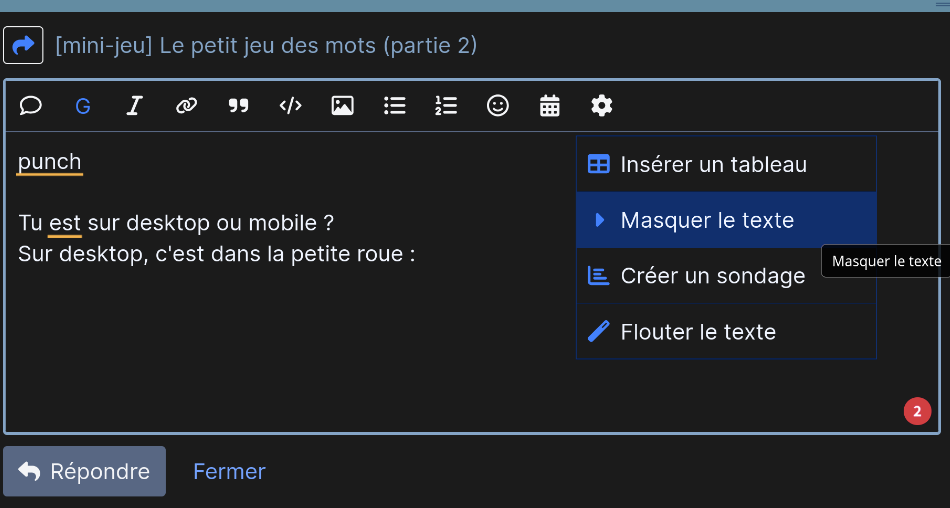950x508 pixels.
Task: Upload an image via picture icon
Action: pyautogui.click(x=342, y=105)
